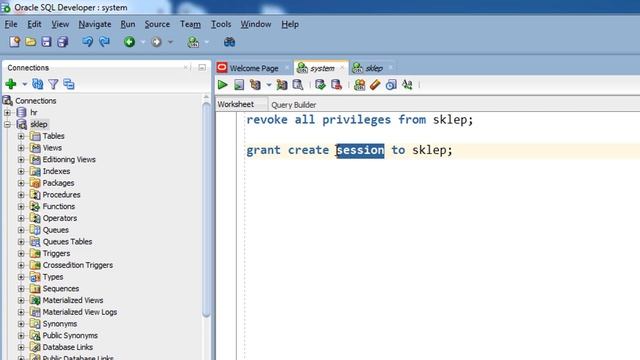Screen dimensions: 640x360
Task: Select Packages in the tree
Action: [x=58, y=183]
